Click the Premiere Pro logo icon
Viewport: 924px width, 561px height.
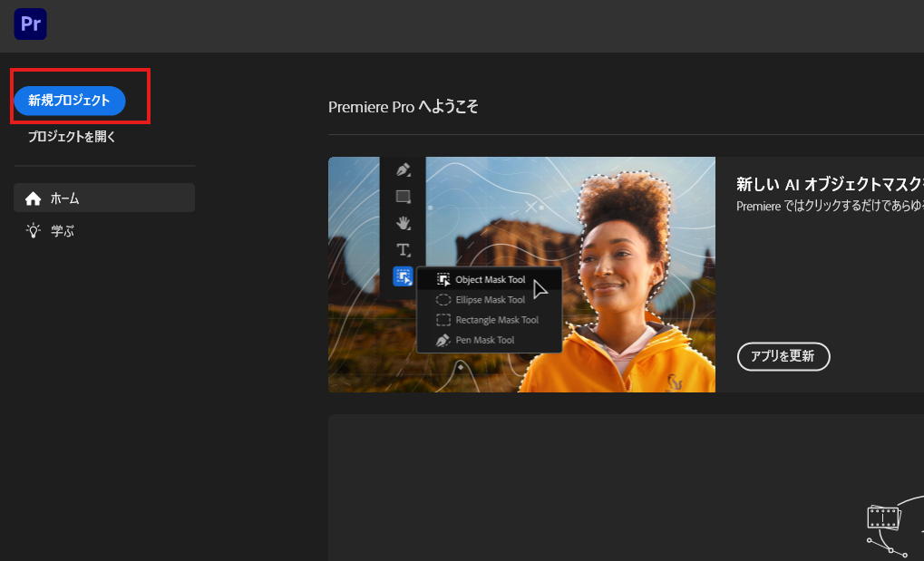pos(30,24)
